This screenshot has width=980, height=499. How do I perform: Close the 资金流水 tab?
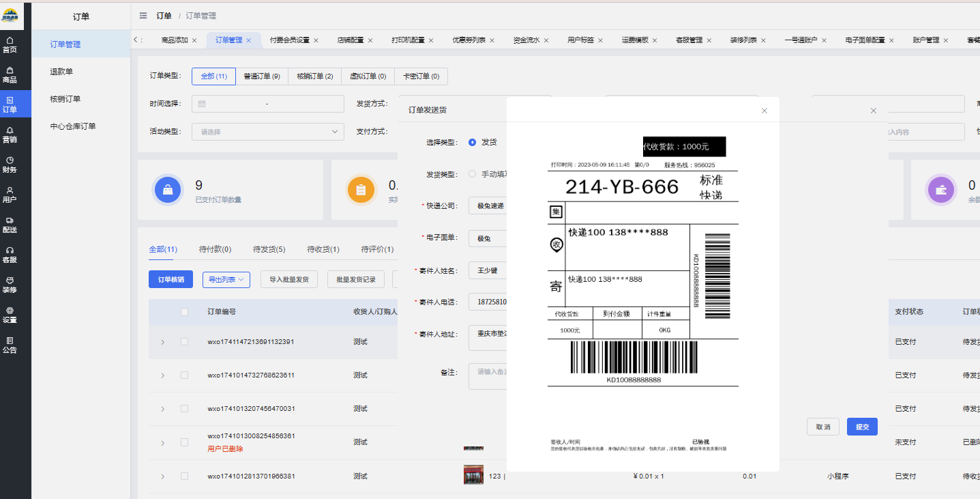(x=546, y=40)
